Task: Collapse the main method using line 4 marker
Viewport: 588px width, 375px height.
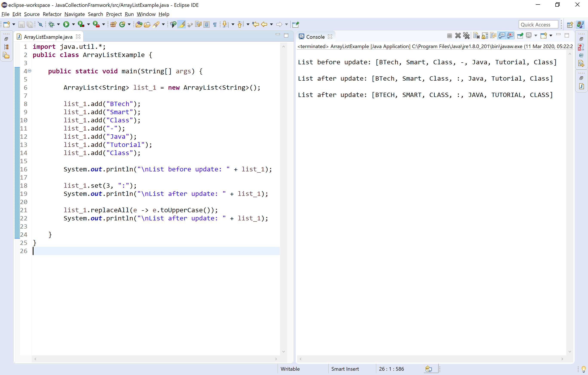Action: point(29,71)
